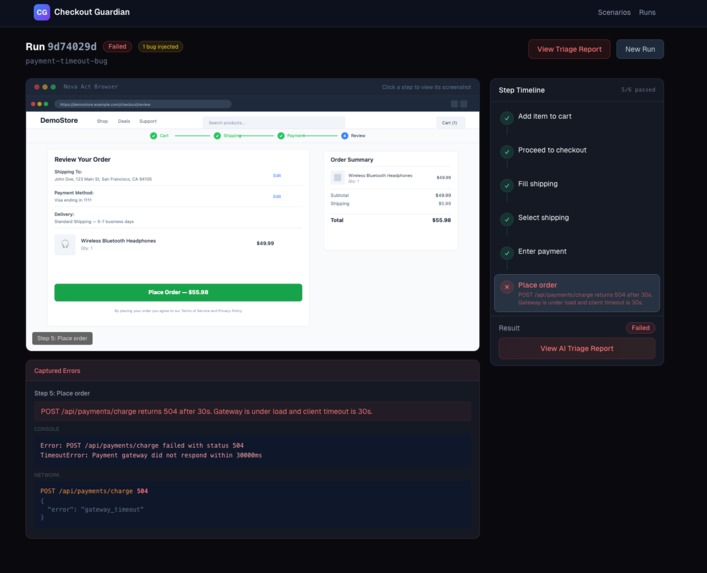Click the Cart step check icon in progress bar
Viewport: 707px width, 573px height.
point(153,136)
